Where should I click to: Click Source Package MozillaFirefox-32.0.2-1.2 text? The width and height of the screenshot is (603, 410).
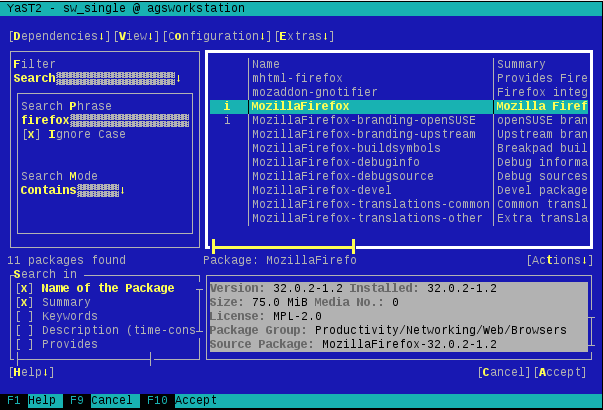point(353,344)
